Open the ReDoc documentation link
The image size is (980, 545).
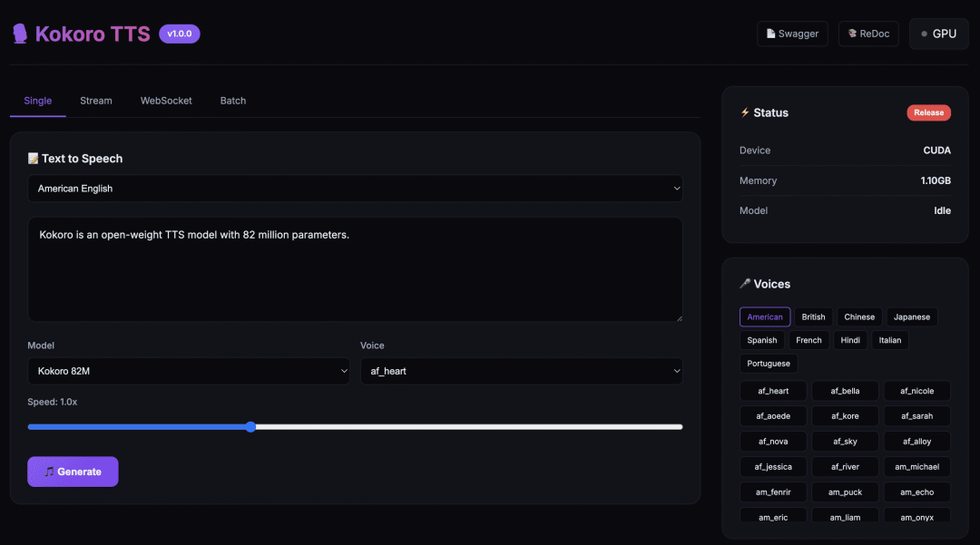[868, 34]
